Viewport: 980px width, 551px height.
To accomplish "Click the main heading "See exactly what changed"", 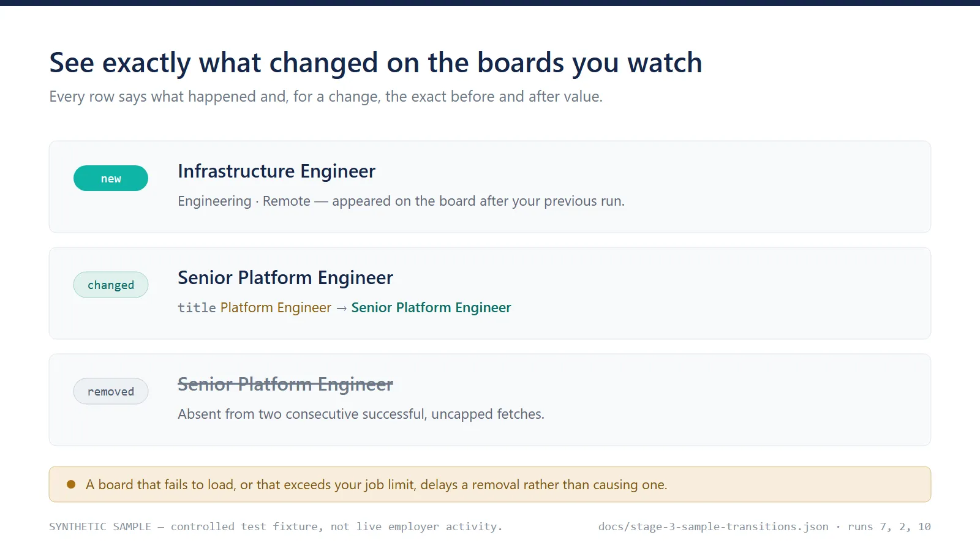I will (375, 63).
